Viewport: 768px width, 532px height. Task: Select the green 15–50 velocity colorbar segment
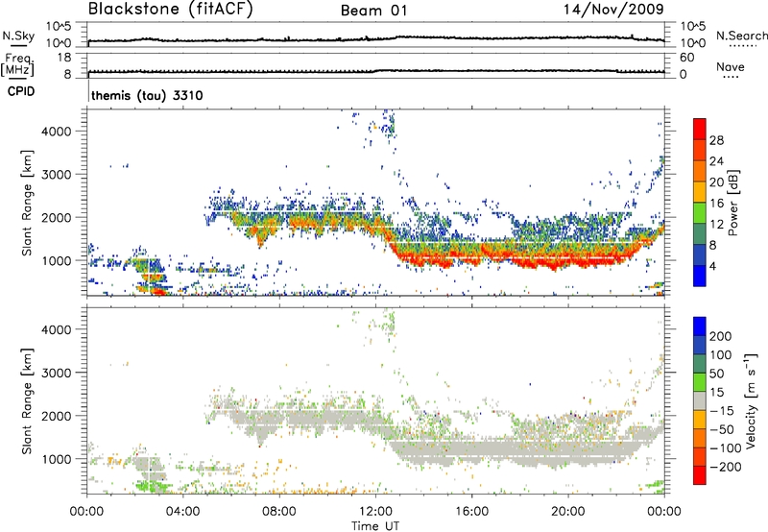[x=700, y=382]
